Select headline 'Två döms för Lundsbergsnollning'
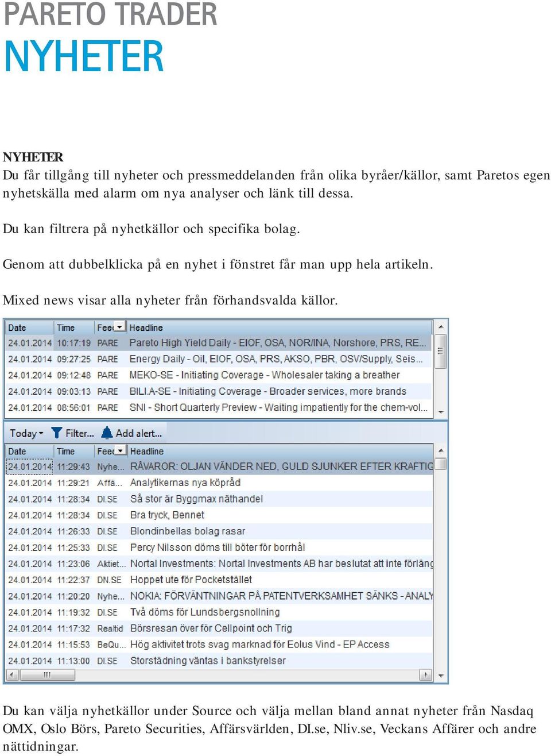The height and width of the screenshot is (756, 551). 205,612
